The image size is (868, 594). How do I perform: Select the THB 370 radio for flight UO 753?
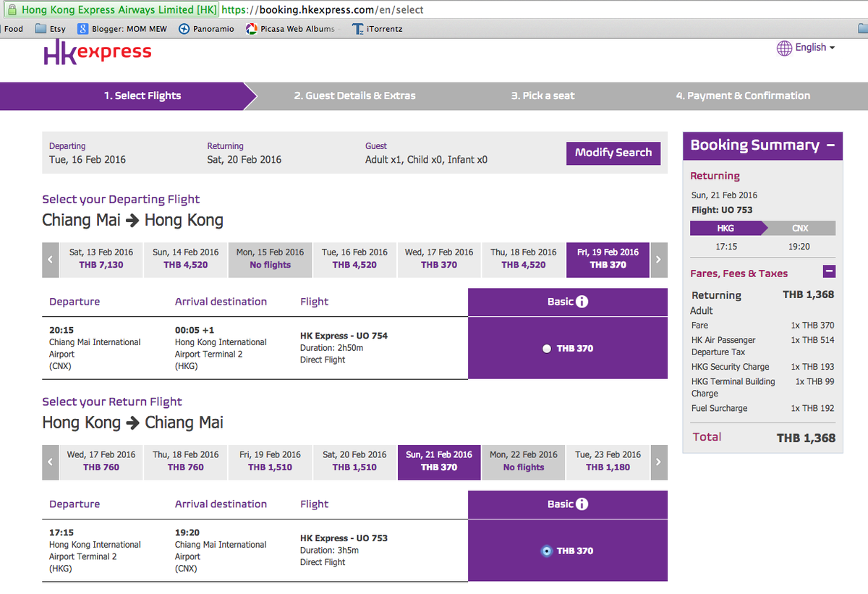[x=547, y=551]
